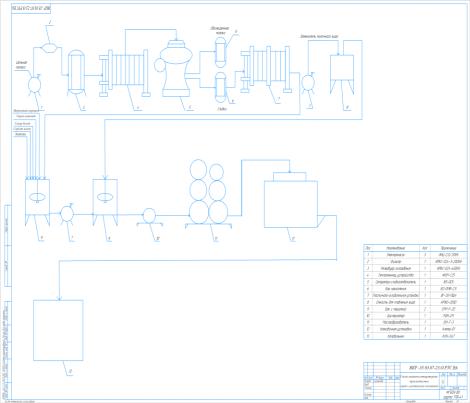Image resolution: width=470 pixels, height=403 pixels.
Task: Click the pump between the two agitator tanks
Action: tap(67, 214)
